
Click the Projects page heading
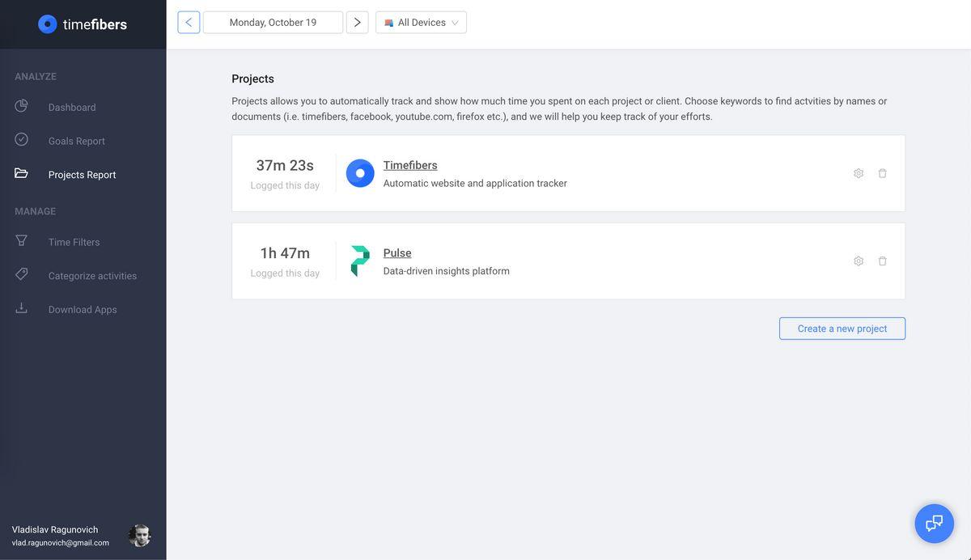pyautogui.click(x=253, y=78)
